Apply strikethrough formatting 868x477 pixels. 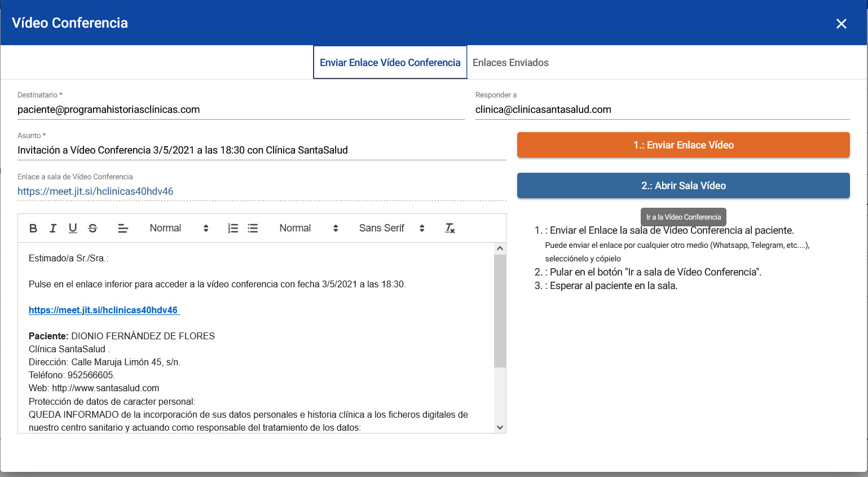pos(93,228)
